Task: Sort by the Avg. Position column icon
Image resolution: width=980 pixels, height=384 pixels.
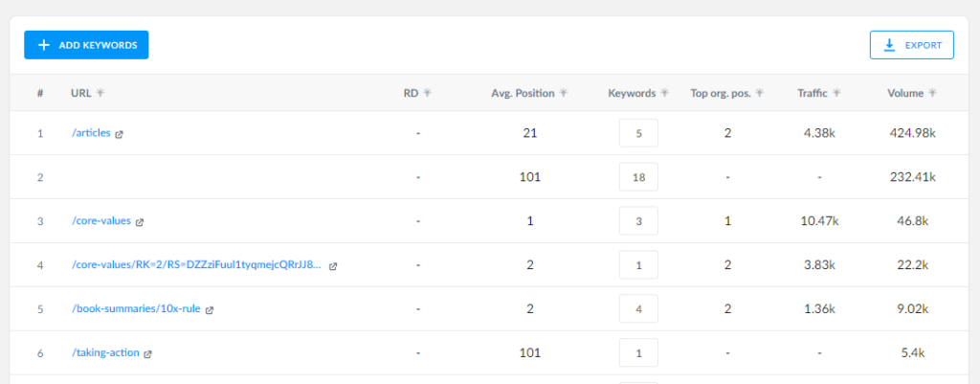Action: click(564, 93)
